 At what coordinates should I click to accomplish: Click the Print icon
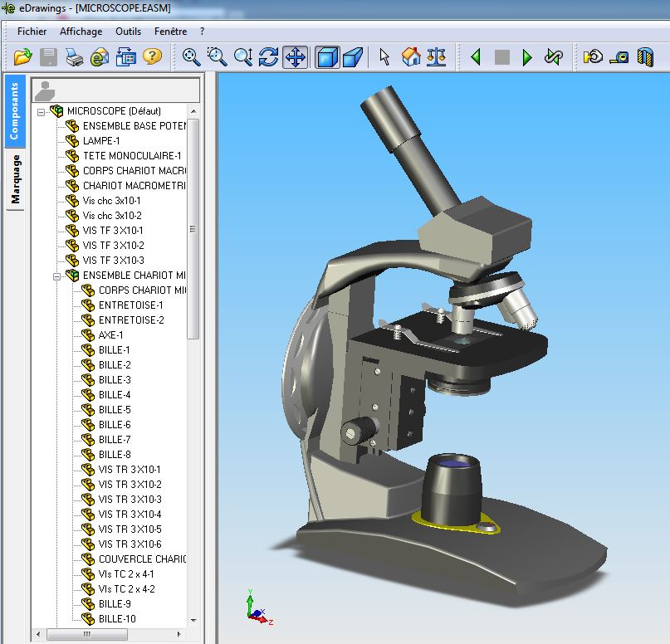[75, 57]
